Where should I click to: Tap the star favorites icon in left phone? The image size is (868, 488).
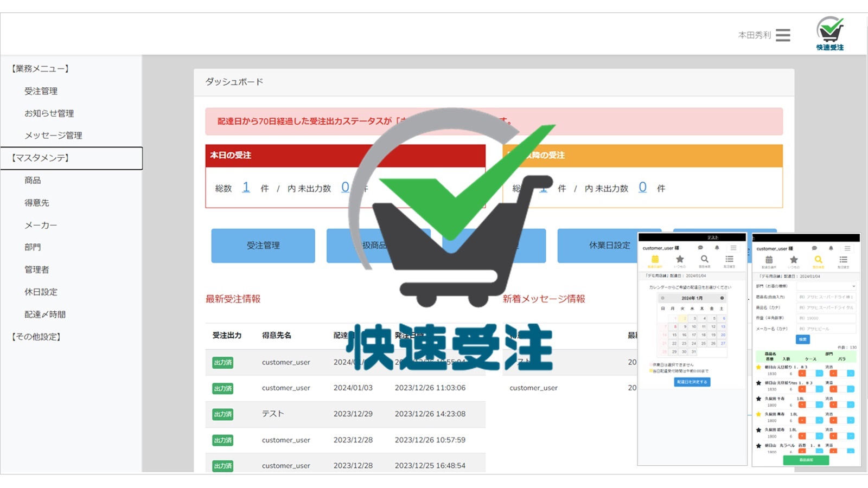(680, 260)
